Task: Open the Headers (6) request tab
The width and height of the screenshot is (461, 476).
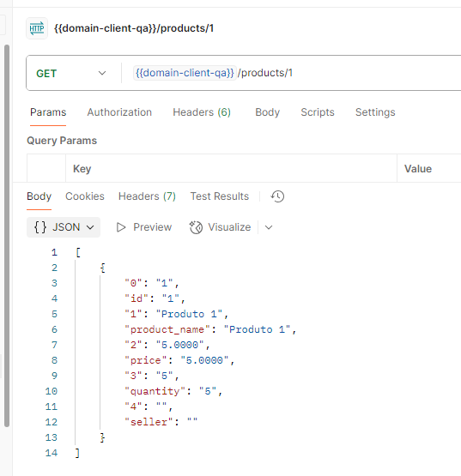Action: (x=202, y=112)
